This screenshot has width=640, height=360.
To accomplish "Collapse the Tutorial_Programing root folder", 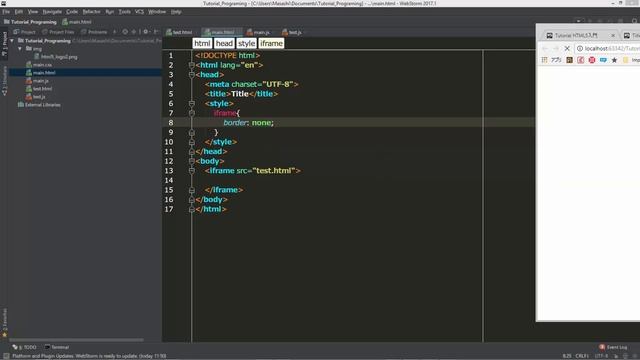I will [x=12, y=41].
